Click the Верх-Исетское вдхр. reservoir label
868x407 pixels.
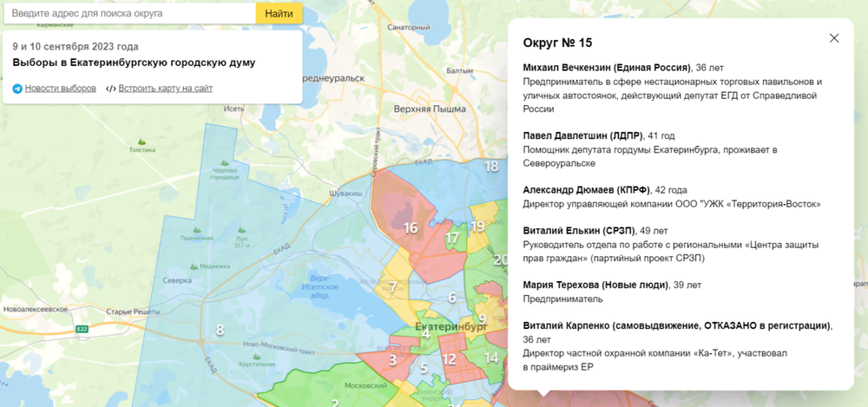point(320,286)
